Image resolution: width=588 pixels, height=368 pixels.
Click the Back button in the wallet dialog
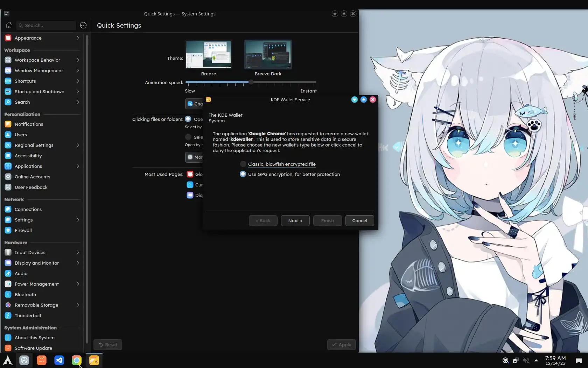point(263,220)
